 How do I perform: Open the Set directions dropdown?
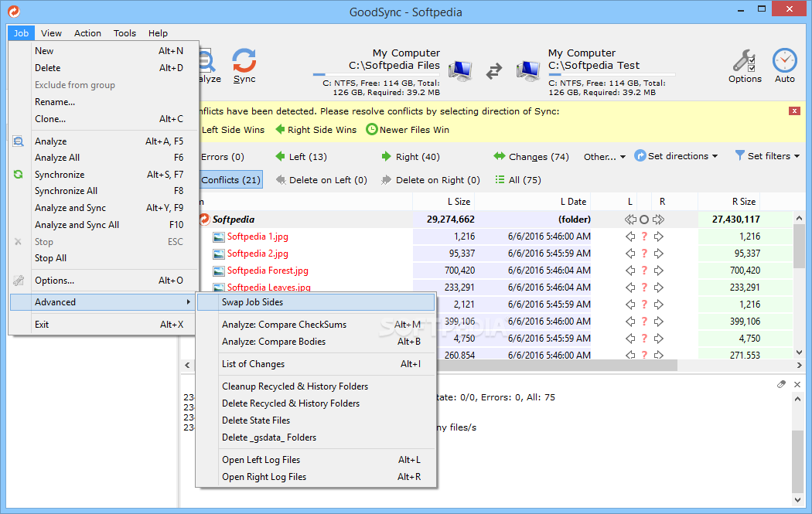click(x=676, y=156)
